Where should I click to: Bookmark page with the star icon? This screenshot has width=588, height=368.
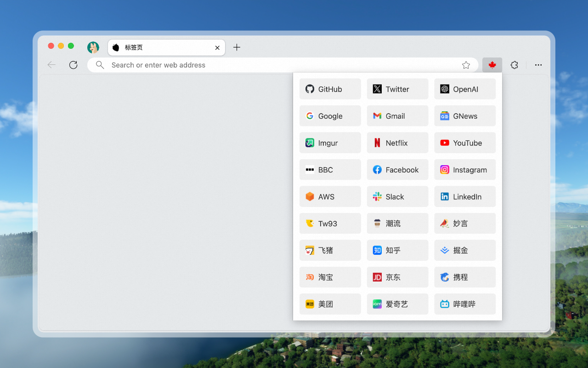point(466,65)
